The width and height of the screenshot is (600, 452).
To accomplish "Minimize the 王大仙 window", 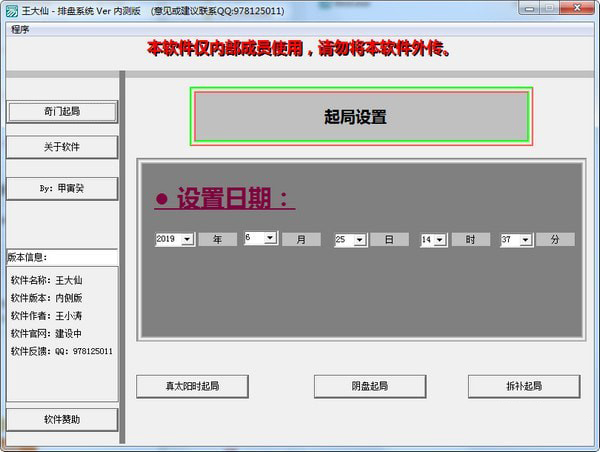I will (x=530, y=8).
